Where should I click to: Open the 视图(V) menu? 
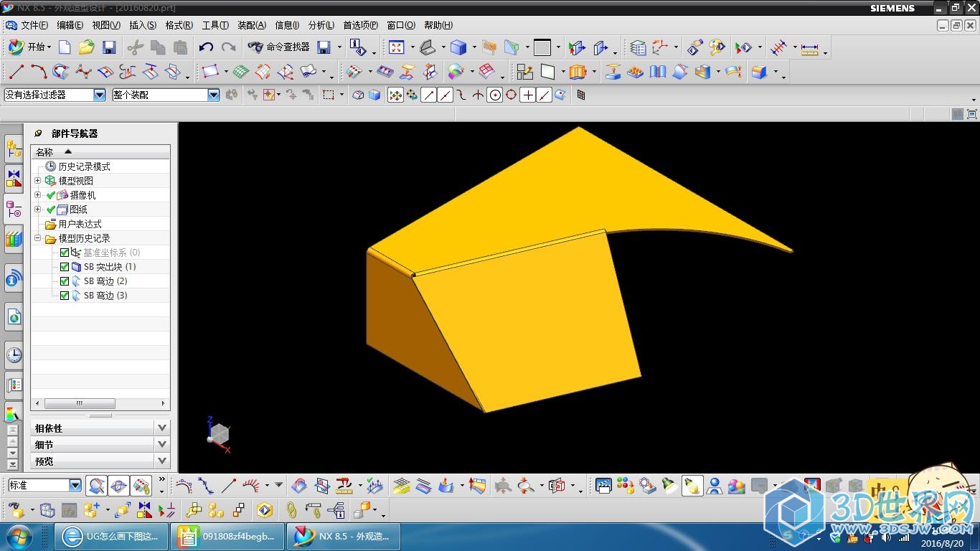(106, 25)
